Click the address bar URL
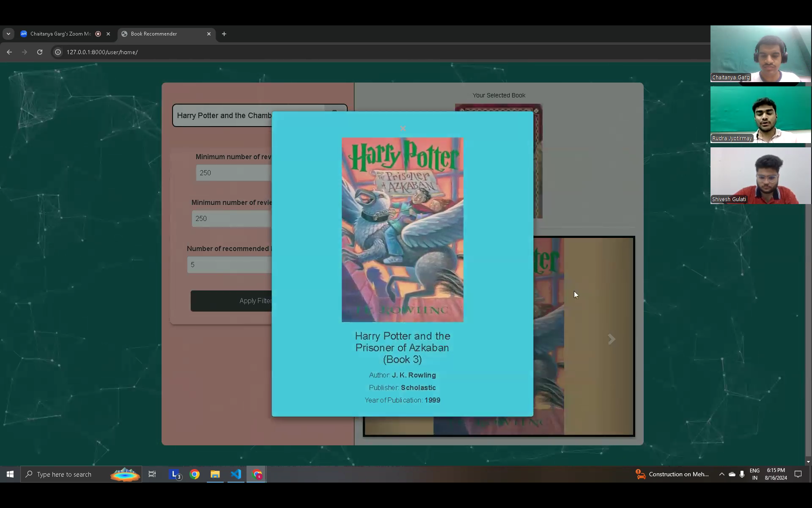The width and height of the screenshot is (812, 508). pos(102,52)
